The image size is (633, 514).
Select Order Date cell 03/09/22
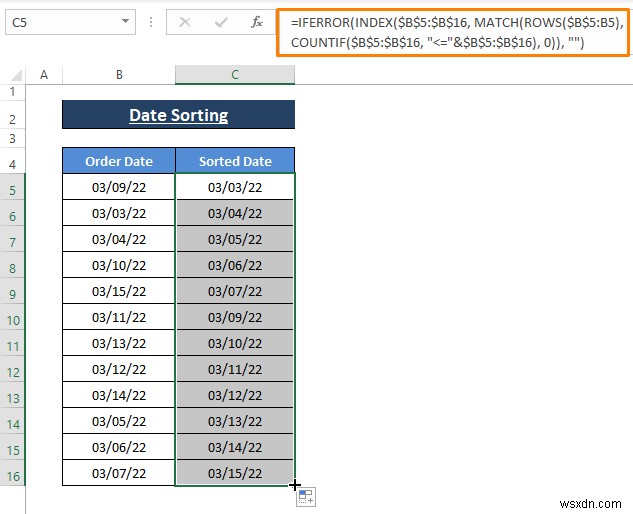(119, 187)
